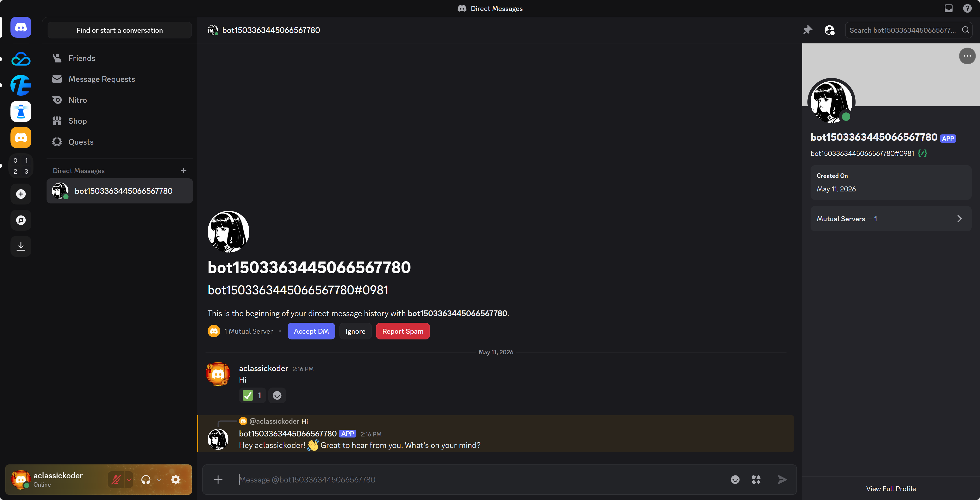The height and width of the screenshot is (500, 980).
Task: Click May 11, 2026 created date
Action: pyautogui.click(x=836, y=189)
